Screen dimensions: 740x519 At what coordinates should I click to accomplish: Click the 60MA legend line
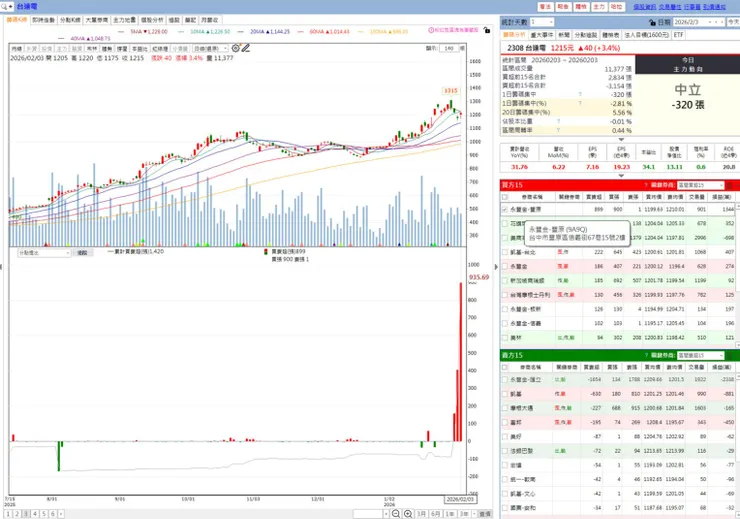click(324, 32)
